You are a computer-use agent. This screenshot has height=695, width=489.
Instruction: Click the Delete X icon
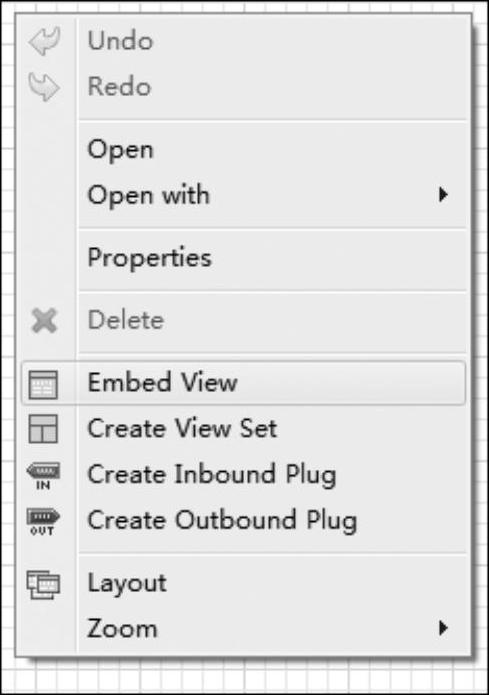(44, 320)
